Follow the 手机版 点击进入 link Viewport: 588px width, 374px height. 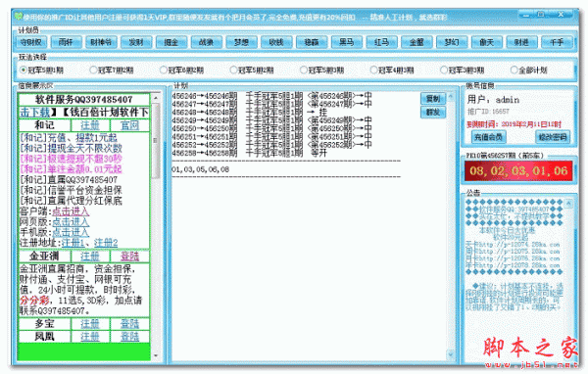click(71, 232)
